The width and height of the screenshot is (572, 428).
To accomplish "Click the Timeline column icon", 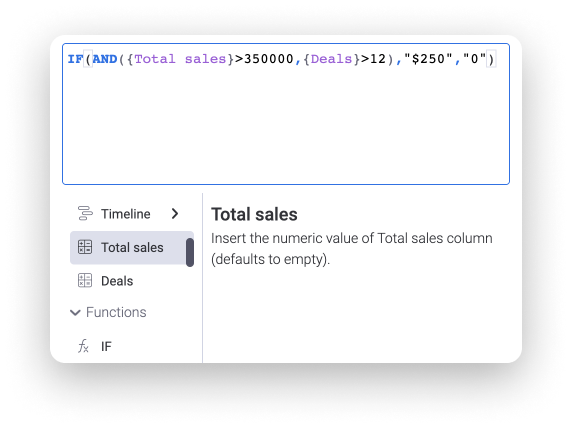I will (x=85, y=213).
